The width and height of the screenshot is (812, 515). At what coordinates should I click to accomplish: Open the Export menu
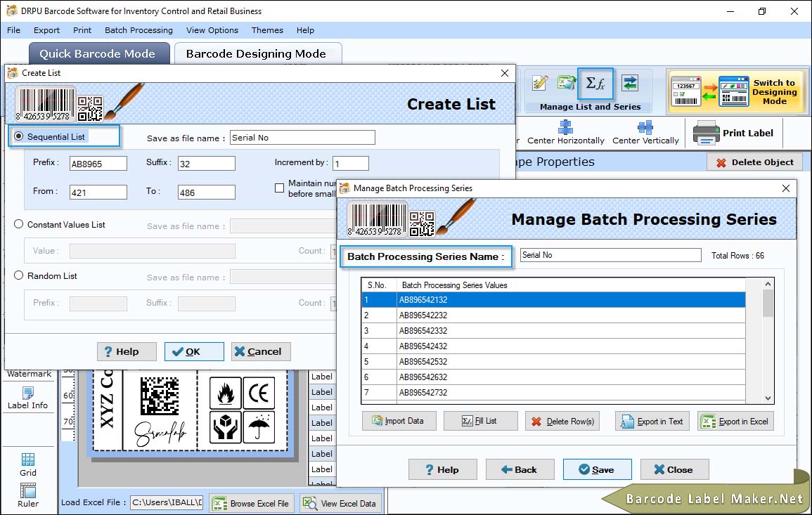pos(46,30)
